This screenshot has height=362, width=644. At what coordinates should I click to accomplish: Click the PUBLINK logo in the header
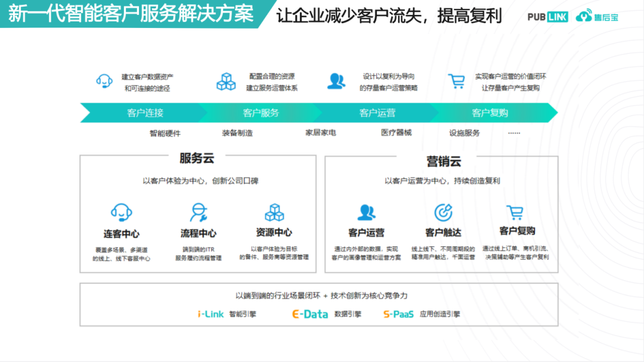(x=547, y=17)
